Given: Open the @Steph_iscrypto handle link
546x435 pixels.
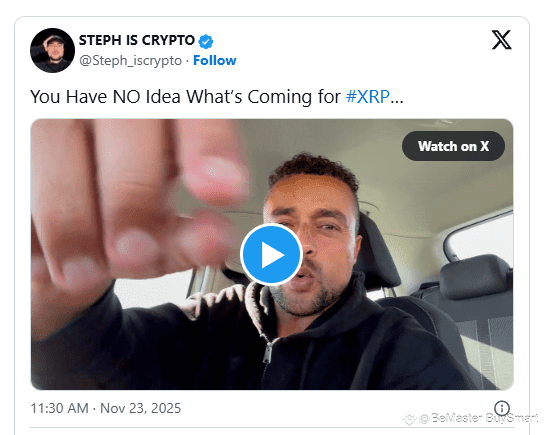Looking at the screenshot, I should 130,61.
